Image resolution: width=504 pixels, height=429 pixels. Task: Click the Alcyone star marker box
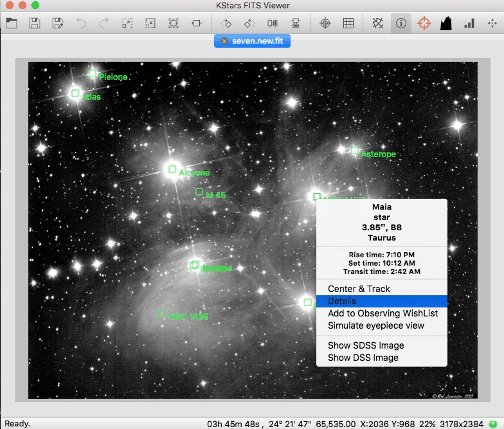pos(172,169)
